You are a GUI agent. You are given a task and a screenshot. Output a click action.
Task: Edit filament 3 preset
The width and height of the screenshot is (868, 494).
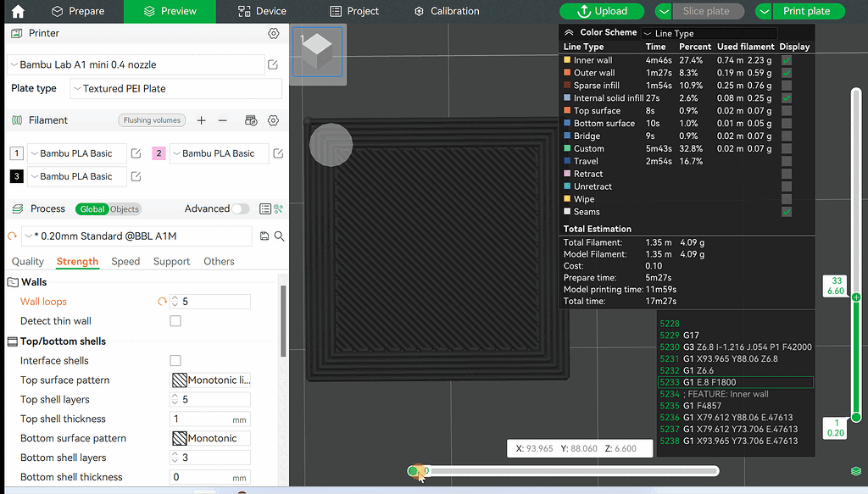[136, 176]
